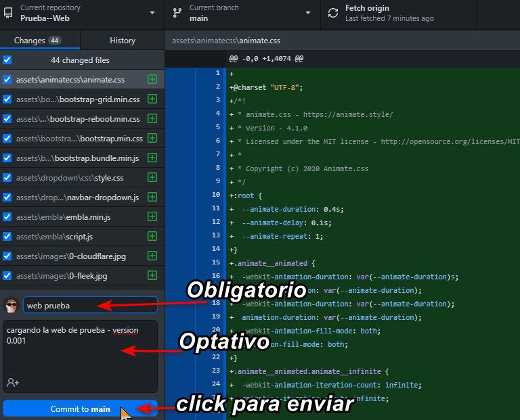The image size is (520, 420).
Task: Switch to the Changes tab
Action: point(40,41)
